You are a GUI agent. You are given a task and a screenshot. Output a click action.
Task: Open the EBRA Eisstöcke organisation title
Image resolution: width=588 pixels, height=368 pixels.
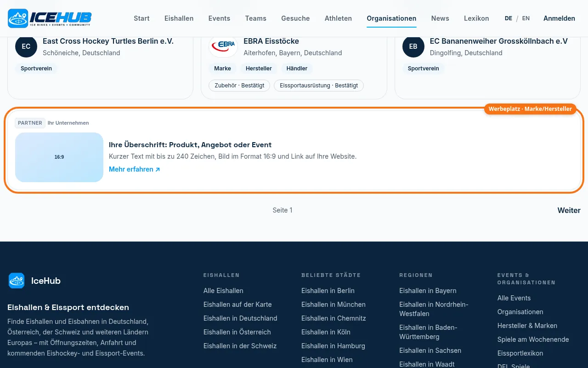(271, 41)
